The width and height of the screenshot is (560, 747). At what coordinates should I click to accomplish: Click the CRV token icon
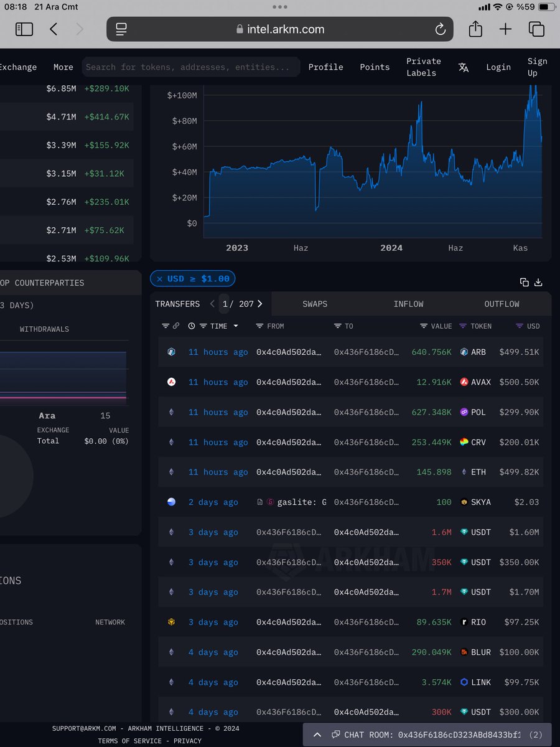[x=464, y=442]
